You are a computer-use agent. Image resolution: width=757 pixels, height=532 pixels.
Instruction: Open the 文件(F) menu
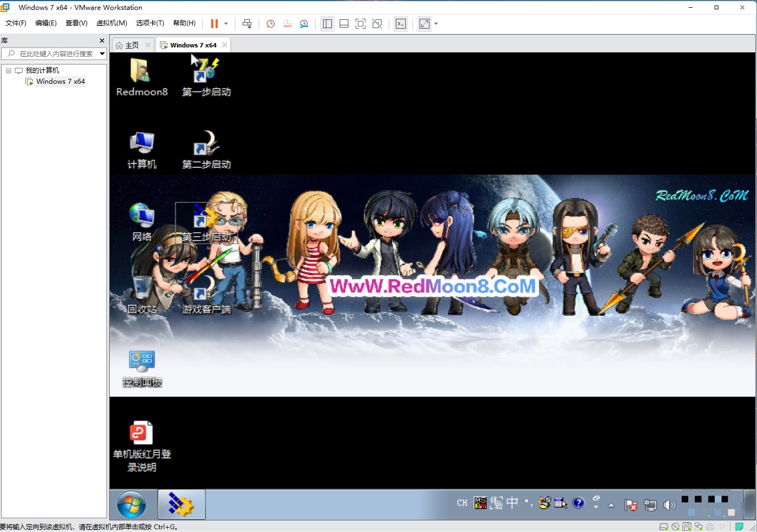(16, 23)
